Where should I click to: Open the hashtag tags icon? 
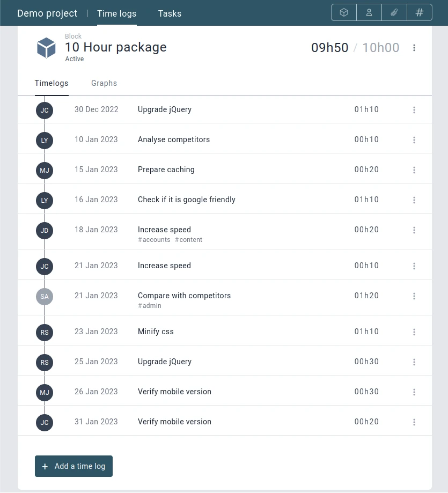click(x=420, y=12)
